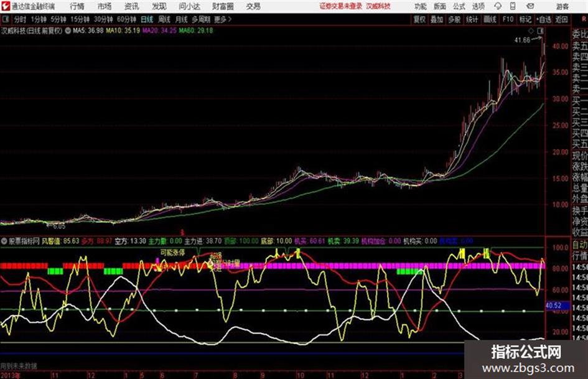Click the 6.05 low price label
Screen dimensions: 588x379
coord(59,227)
